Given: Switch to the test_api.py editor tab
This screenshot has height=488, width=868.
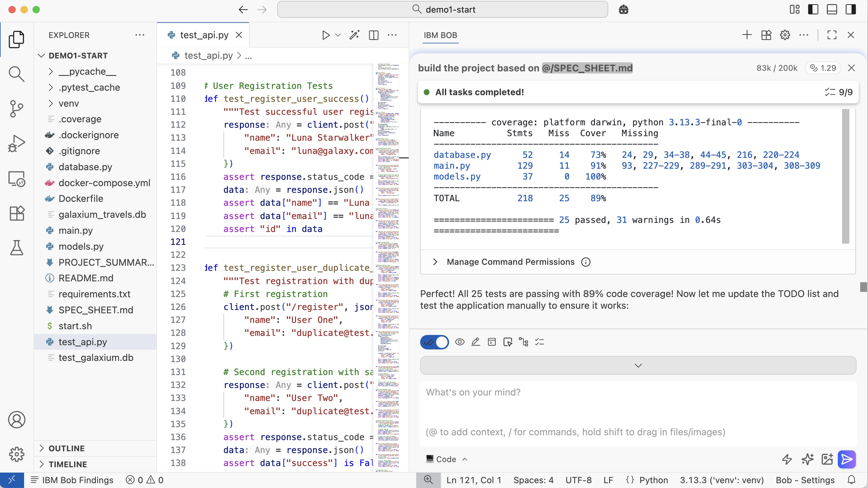Looking at the screenshot, I should pyautogui.click(x=204, y=35).
